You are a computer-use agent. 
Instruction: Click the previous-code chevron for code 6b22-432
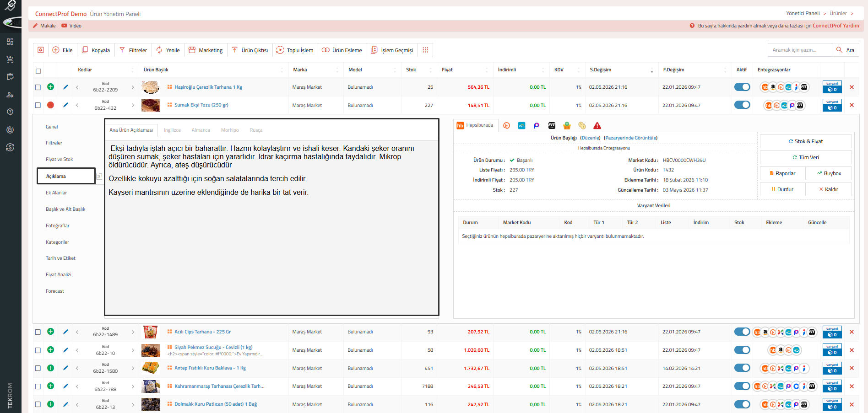pos(77,105)
